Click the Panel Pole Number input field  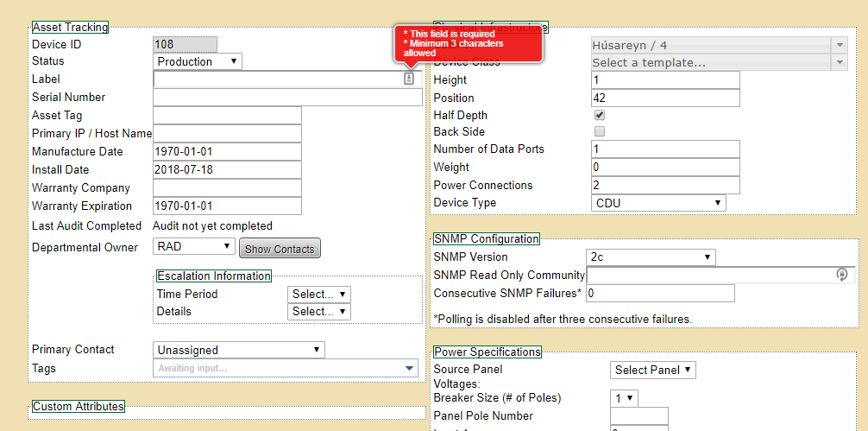click(x=638, y=416)
